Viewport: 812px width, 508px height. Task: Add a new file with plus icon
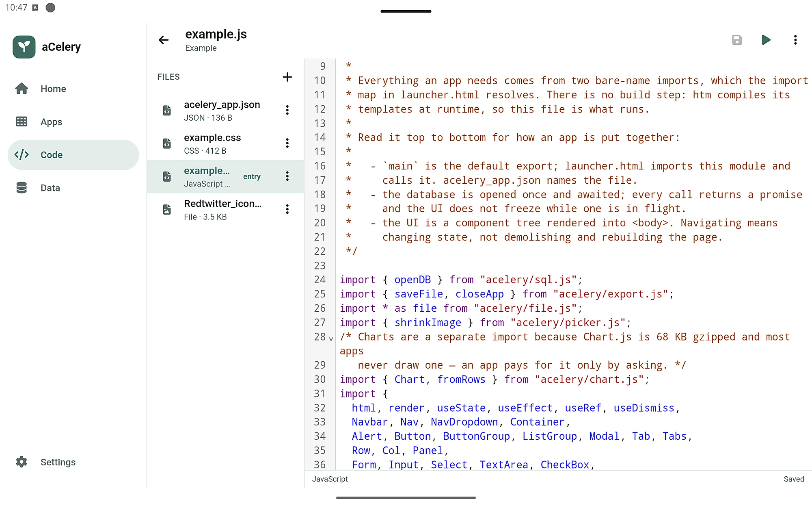287,77
